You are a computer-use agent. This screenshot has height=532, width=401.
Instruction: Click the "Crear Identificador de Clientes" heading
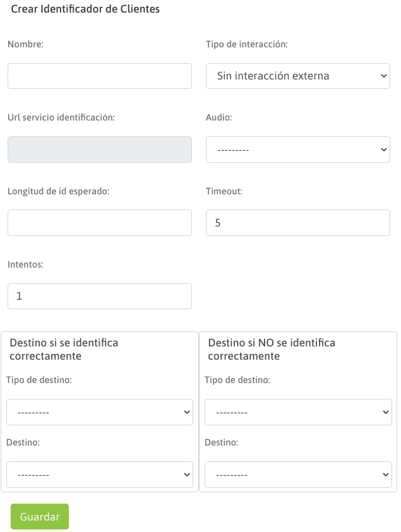[85, 9]
